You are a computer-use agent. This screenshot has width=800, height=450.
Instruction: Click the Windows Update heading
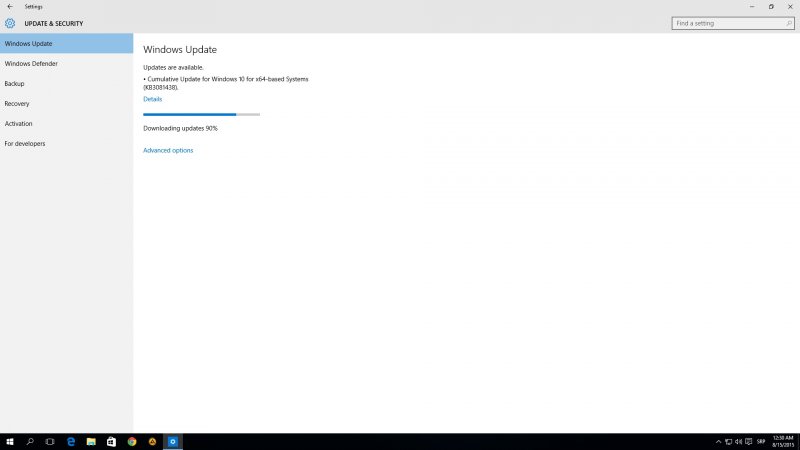point(180,49)
